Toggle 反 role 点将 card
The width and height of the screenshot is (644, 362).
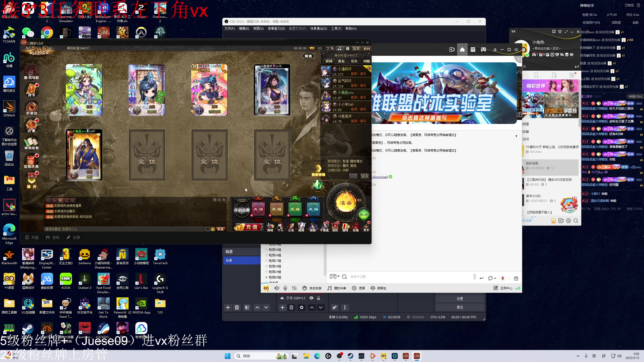(x=295, y=209)
